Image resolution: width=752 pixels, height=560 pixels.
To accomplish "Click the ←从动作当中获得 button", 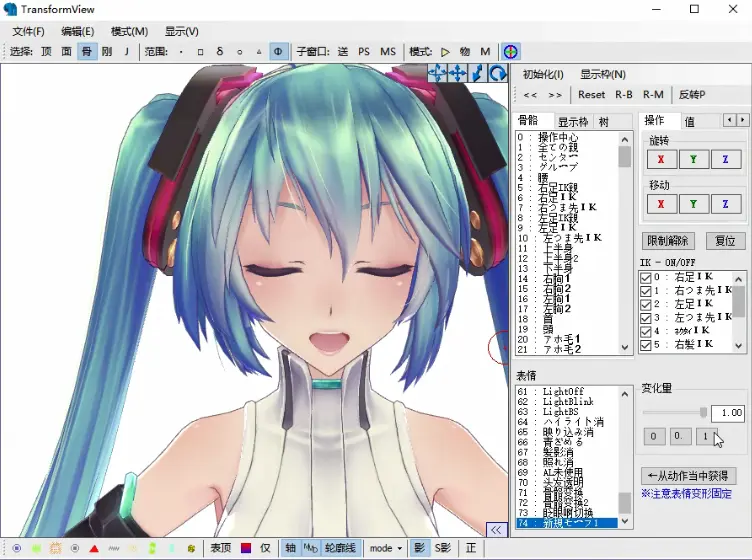I will click(x=688, y=476).
